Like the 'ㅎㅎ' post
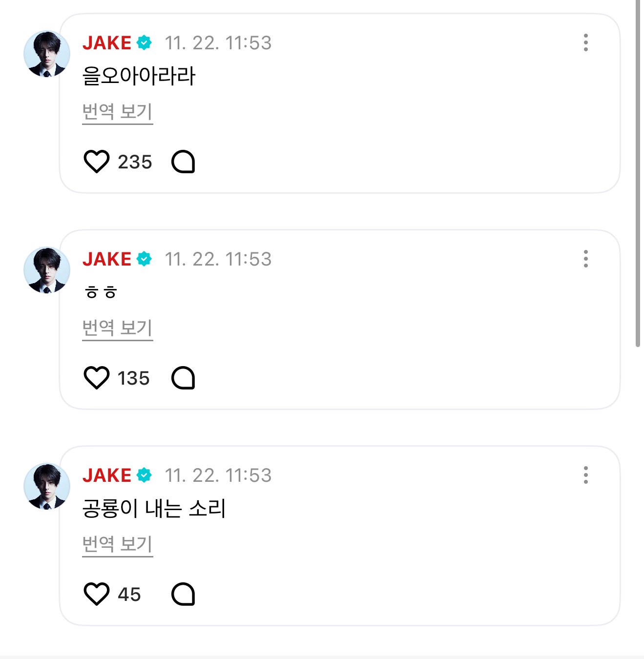This screenshot has height=659, width=644. point(97,378)
